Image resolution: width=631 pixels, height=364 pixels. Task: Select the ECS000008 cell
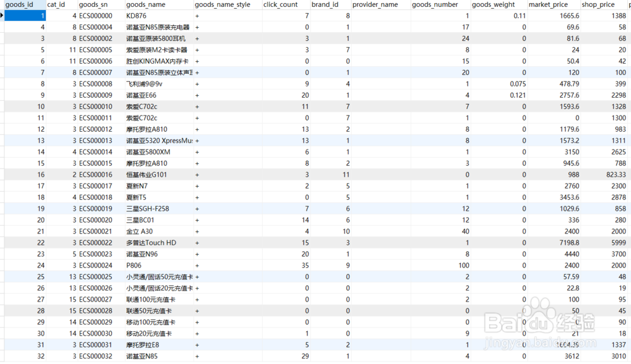pyautogui.click(x=101, y=84)
